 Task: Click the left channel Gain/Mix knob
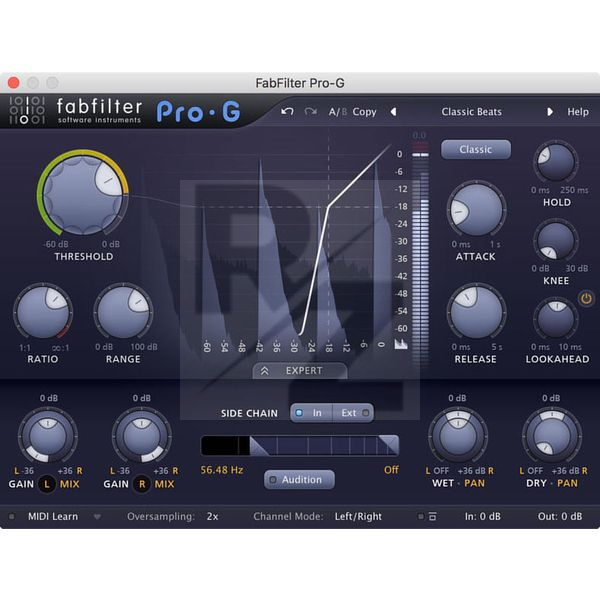tap(48, 435)
